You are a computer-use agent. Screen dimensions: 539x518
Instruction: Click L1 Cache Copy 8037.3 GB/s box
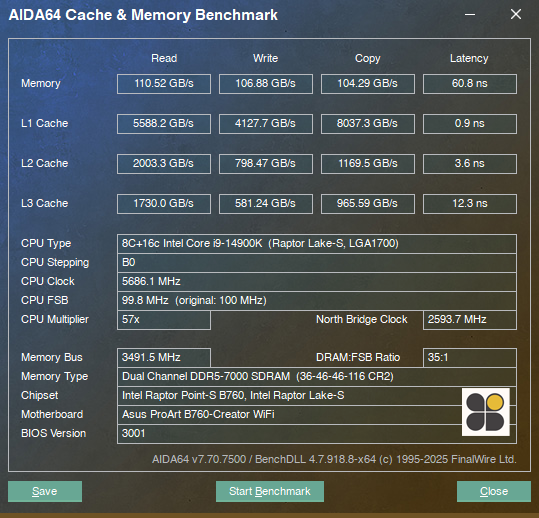368,124
